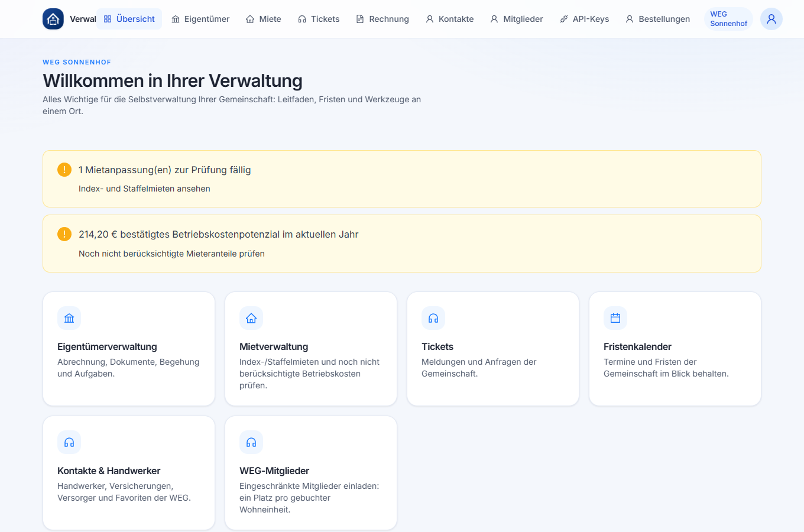This screenshot has height=532, width=804.
Task: Click the 'Index- und Staffelmieten ansehen' text
Action: point(144,189)
